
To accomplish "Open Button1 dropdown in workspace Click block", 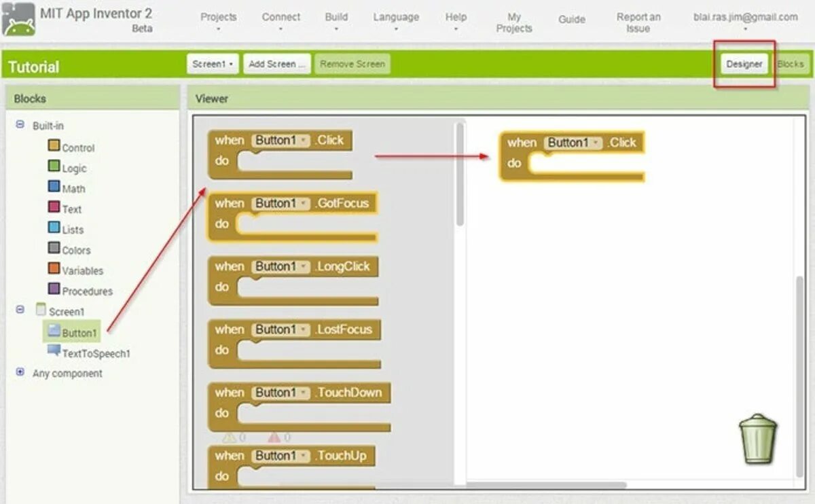I will coord(573,143).
